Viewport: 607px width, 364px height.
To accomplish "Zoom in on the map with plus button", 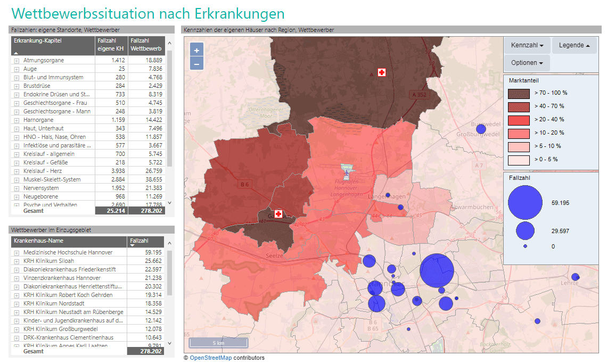I will (x=196, y=51).
